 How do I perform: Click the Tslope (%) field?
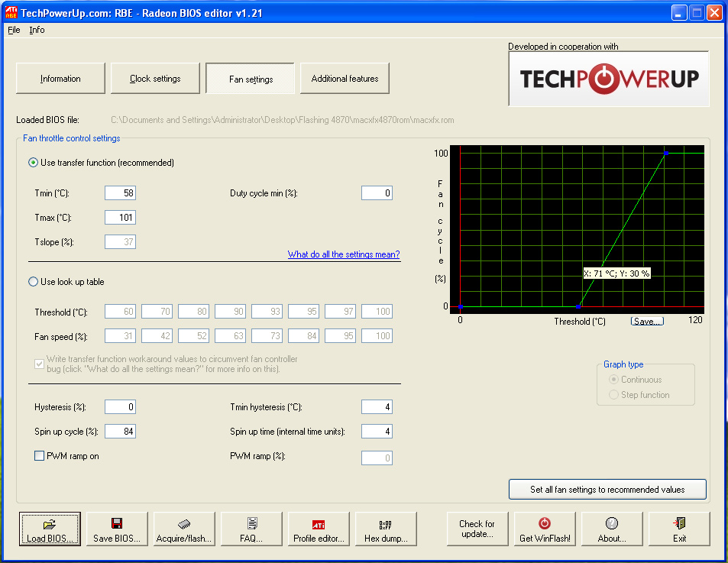(x=120, y=242)
